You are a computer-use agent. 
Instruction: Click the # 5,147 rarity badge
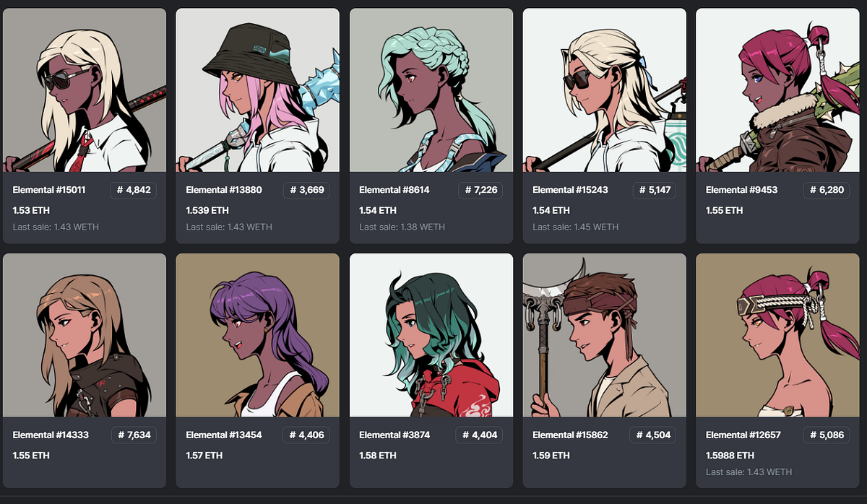[654, 191]
